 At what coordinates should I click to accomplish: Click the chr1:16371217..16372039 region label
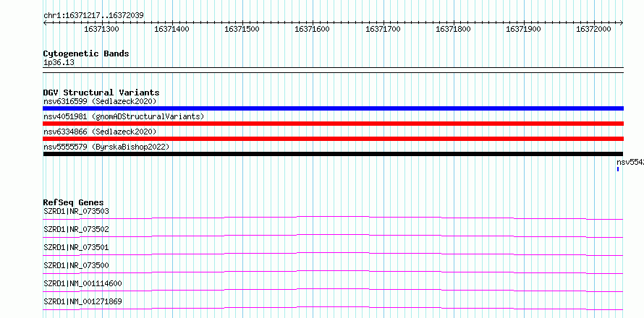coord(93,15)
